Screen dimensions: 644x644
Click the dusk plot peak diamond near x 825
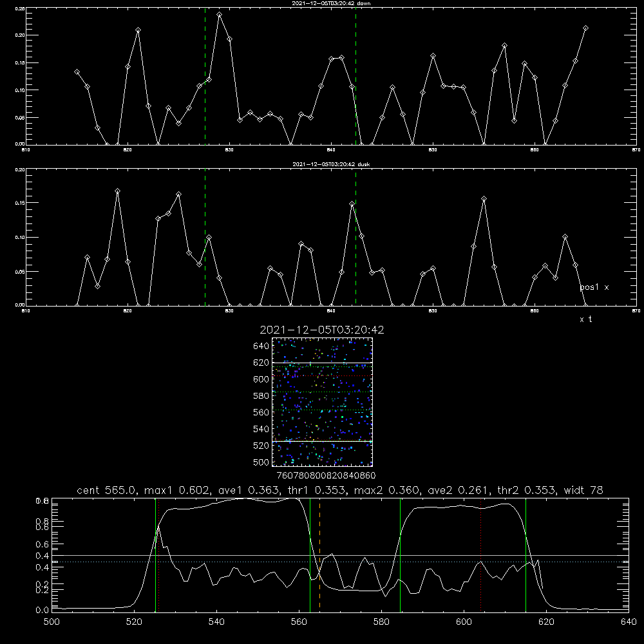[x=178, y=194]
